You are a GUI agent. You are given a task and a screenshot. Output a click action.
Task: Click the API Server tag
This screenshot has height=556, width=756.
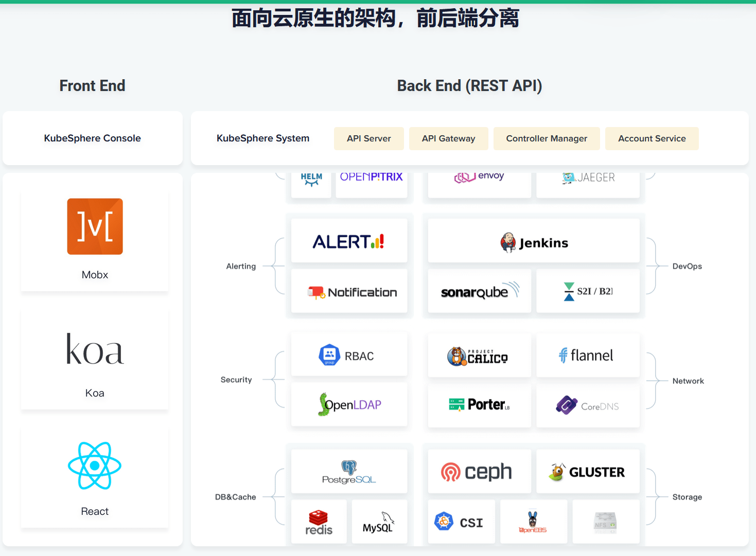click(369, 138)
